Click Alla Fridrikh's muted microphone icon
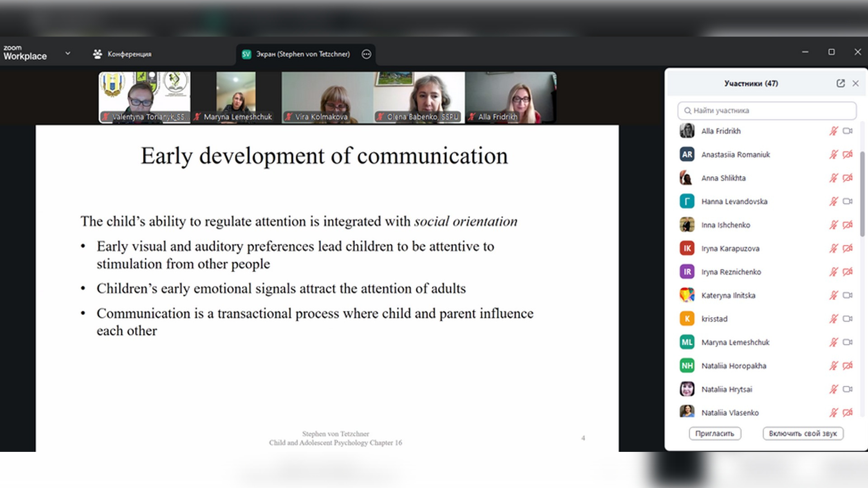This screenshot has width=868, height=488. click(x=833, y=131)
